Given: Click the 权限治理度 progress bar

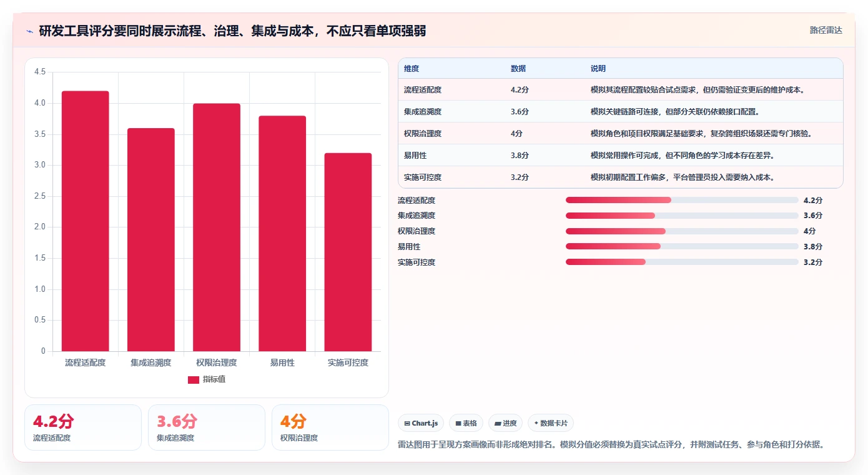Looking at the screenshot, I should pyautogui.click(x=682, y=231).
